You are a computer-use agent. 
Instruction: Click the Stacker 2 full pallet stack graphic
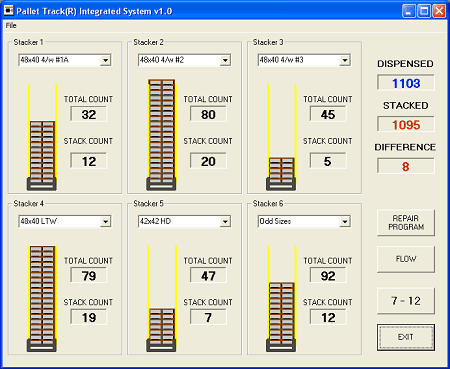(x=162, y=131)
